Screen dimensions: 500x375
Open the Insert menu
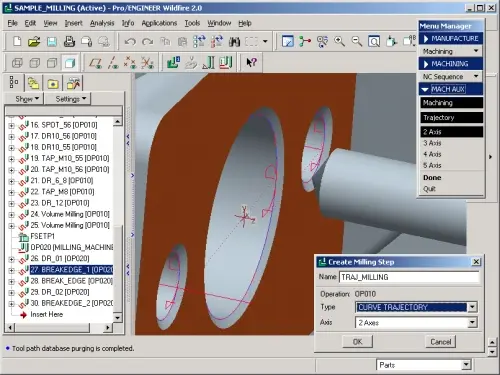point(73,23)
